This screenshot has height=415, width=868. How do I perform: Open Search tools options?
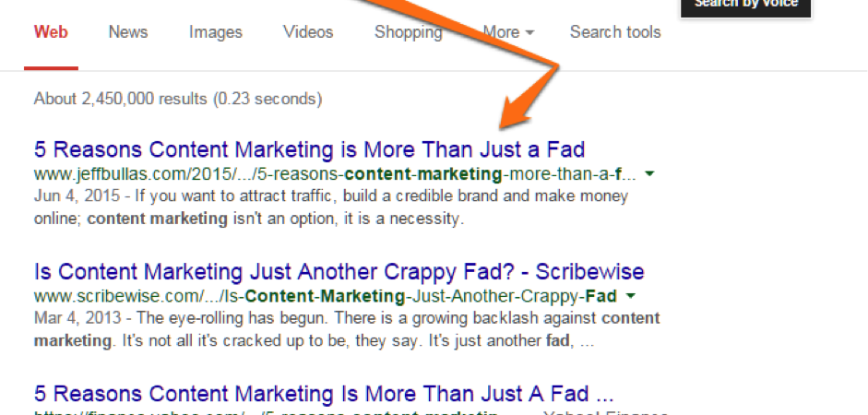point(615,32)
